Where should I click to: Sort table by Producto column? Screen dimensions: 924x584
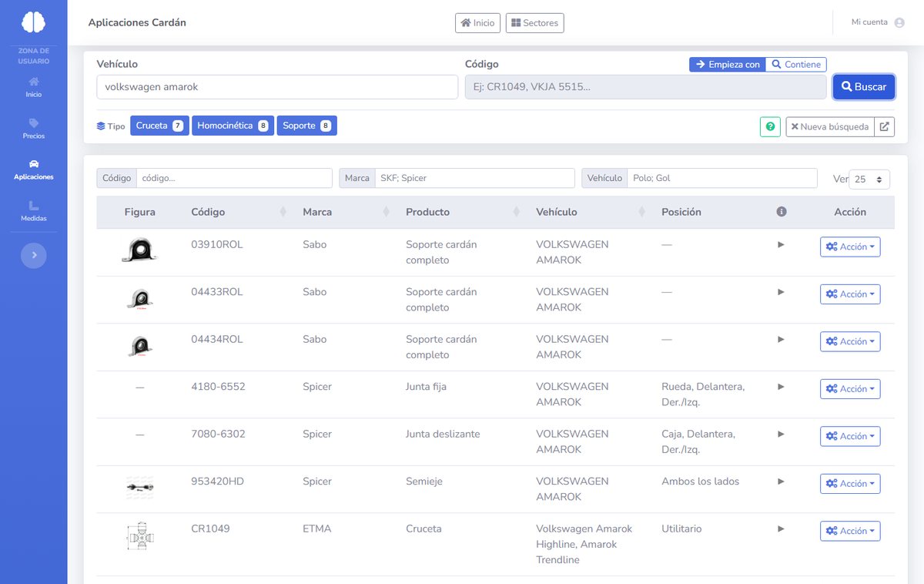[464, 212]
